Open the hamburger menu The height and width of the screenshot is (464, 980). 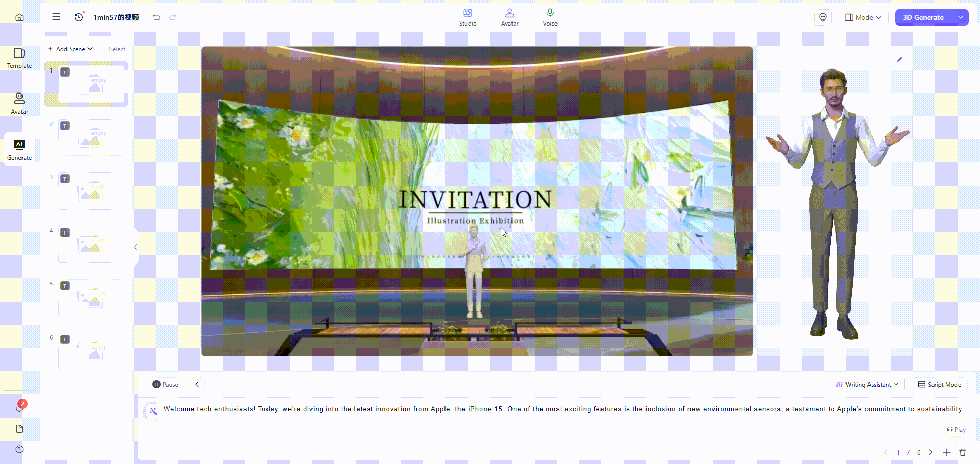[x=56, y=17]
